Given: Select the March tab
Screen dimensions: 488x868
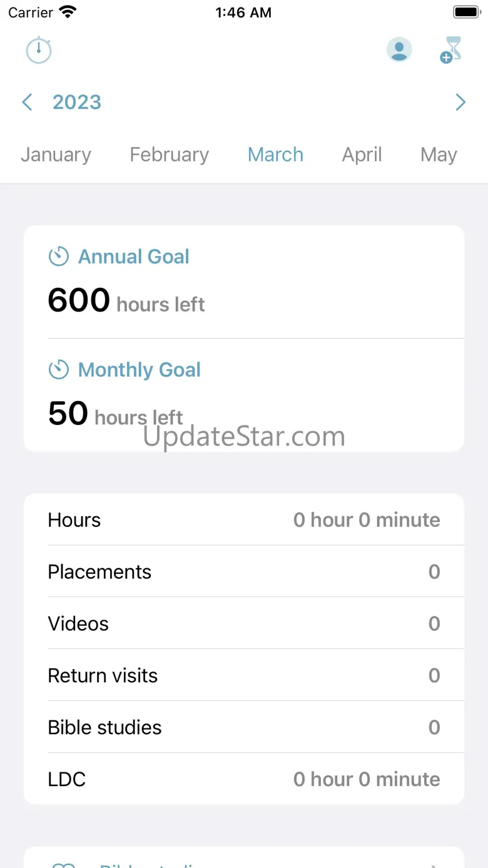Looking at the screenshot, I should coord(275,155).
